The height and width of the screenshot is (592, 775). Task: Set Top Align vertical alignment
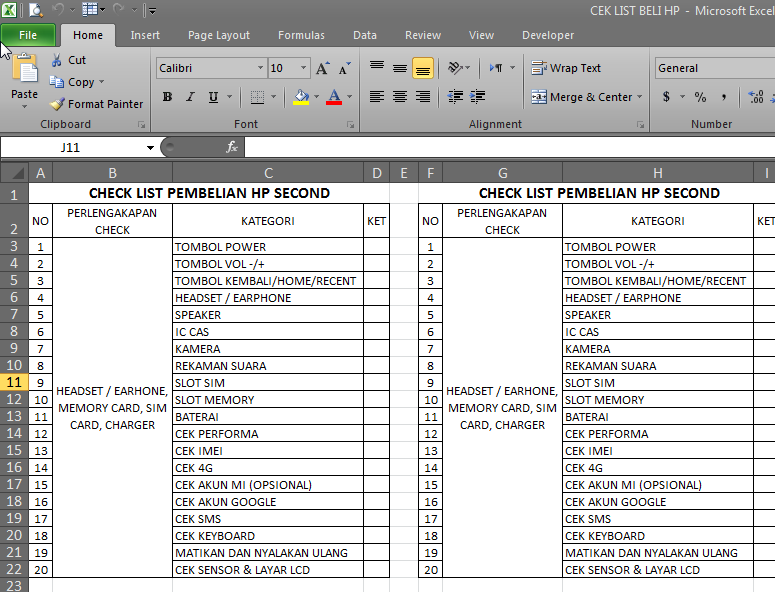pyautogui.click(x=377, y=68)
